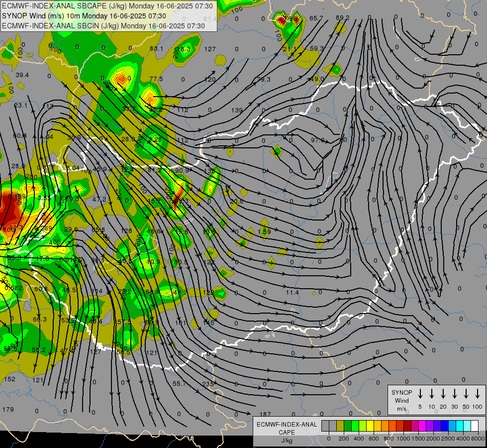The height and width of the screenshot is (448, 487).
Task: Click the SBCIN title line in header box
Action: click(103, 26)
